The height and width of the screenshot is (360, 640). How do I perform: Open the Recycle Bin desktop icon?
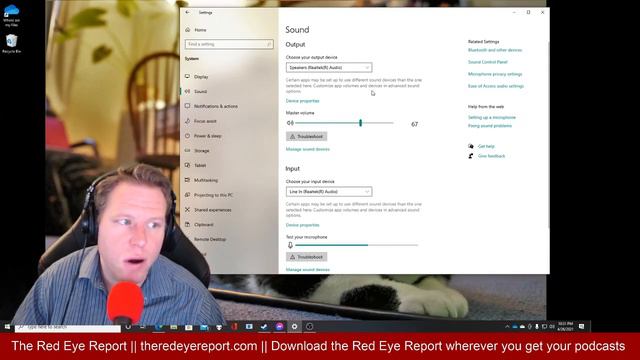tap(11, 44)
